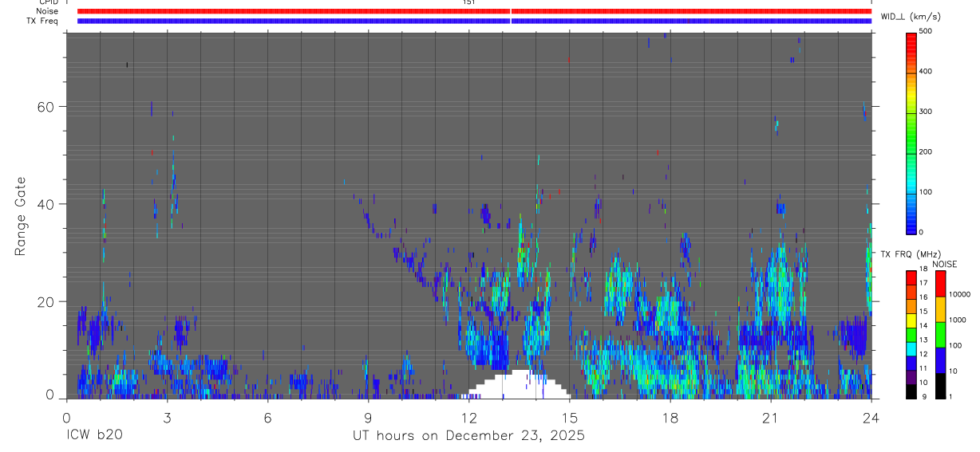Image resolution: width=980 pixels, height=452 pixels.
Task: Click the '6' tick on the UT hours axis
Action: [267, 417]
